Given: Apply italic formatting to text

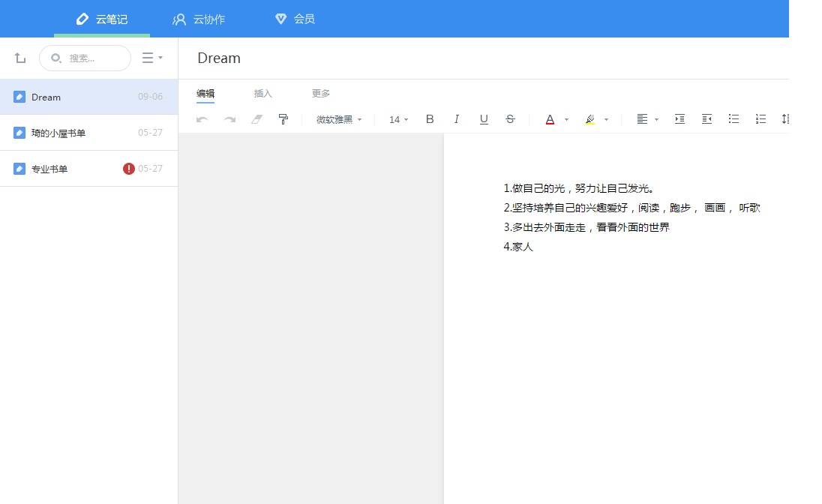Looking at the screenshot, I should click(457, 118).
